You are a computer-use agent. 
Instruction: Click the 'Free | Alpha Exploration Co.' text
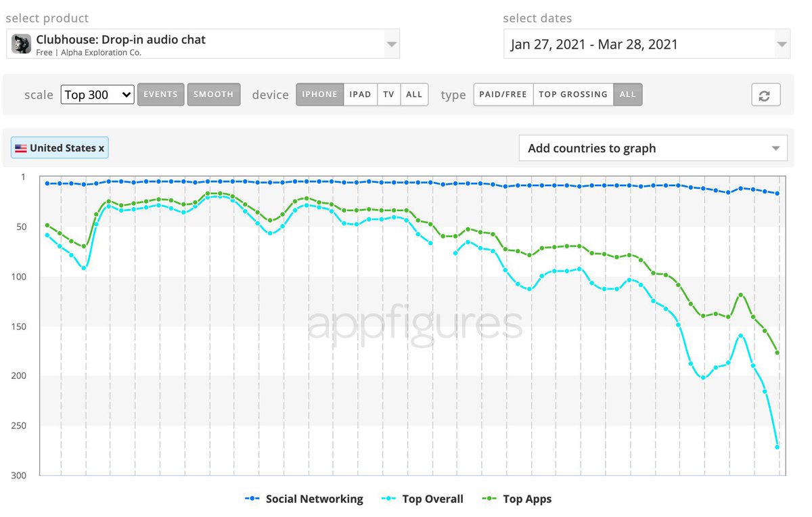89,52
